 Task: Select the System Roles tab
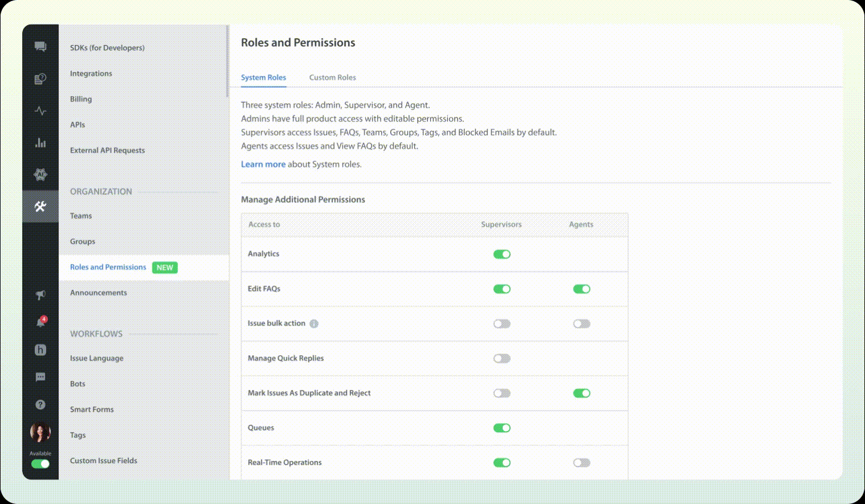[x=263, y=78]
